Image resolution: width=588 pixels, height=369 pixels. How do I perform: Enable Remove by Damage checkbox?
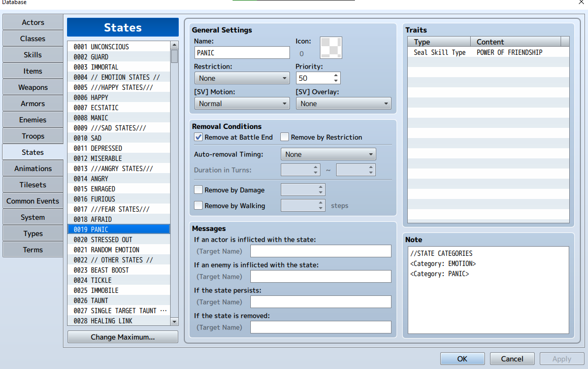pyautogui.click(x=199, y=190)
